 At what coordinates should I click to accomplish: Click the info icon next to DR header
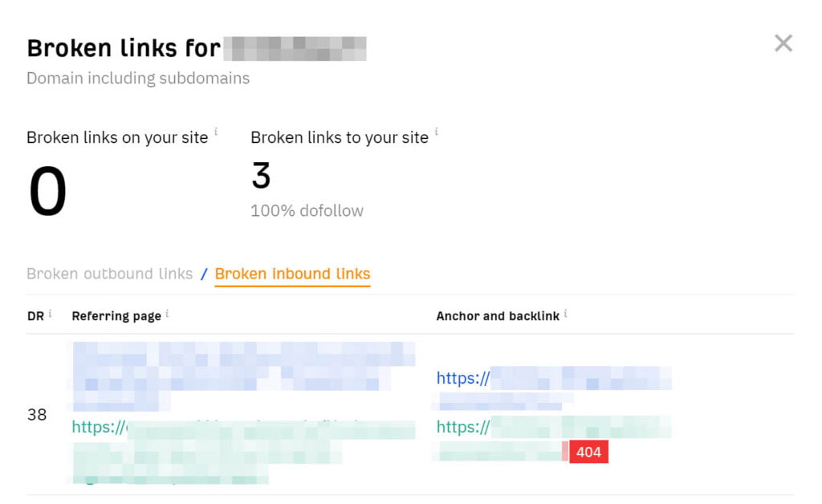(50, 314)
